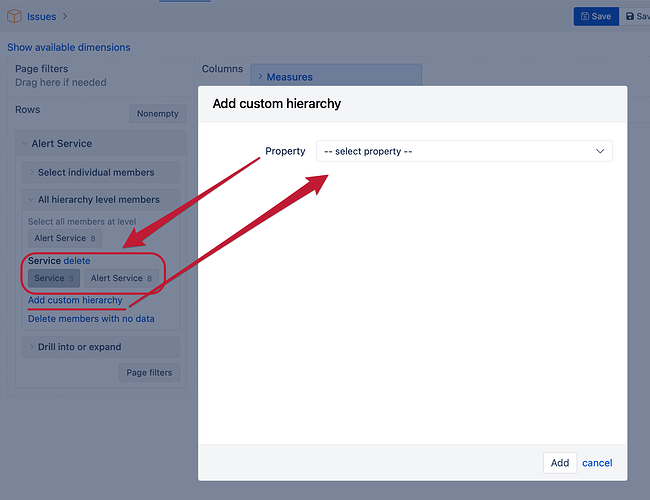
Task: Click the chevron next to Issues
Action: click(65, 16)
